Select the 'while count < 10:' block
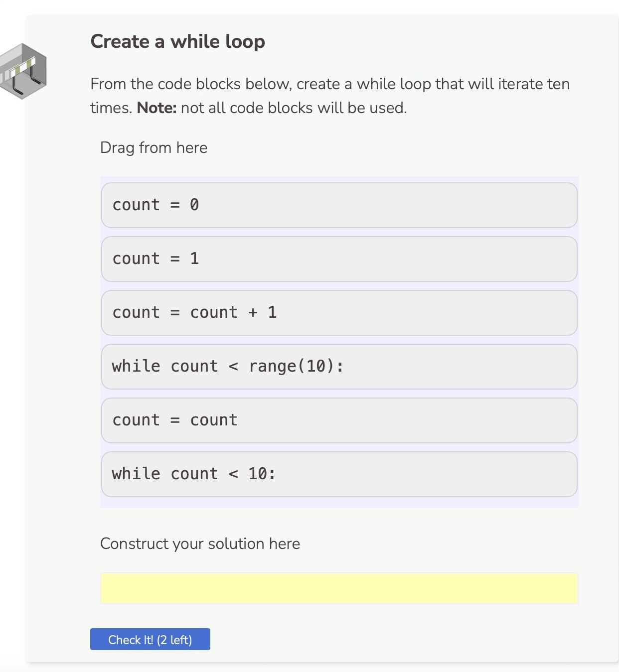This screenshot has width=619, height=672. 339,474
